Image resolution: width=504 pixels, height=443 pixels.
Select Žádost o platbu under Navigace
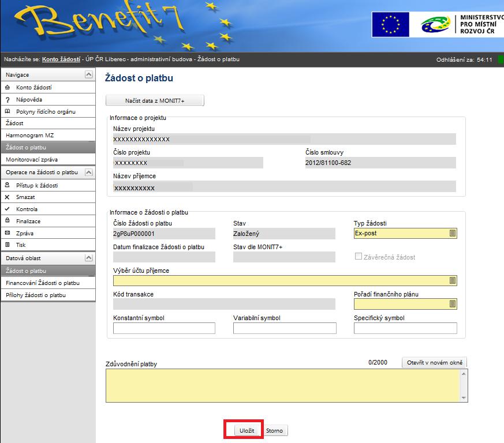48,148
